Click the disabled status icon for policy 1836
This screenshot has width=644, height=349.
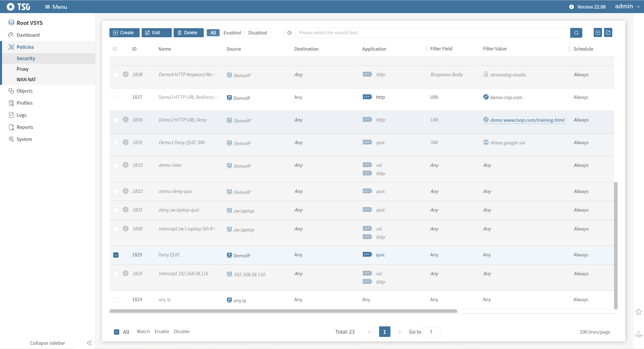click(126, 120)
